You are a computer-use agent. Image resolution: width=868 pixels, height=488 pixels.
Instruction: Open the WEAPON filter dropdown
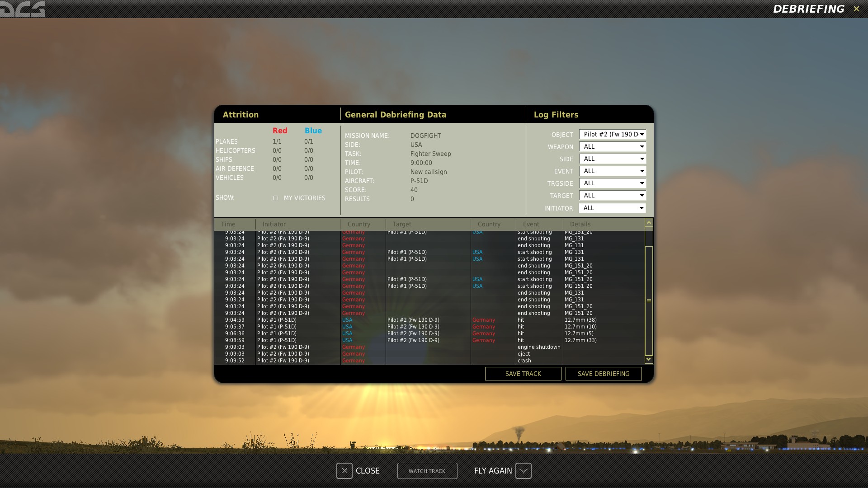(613, 146)
